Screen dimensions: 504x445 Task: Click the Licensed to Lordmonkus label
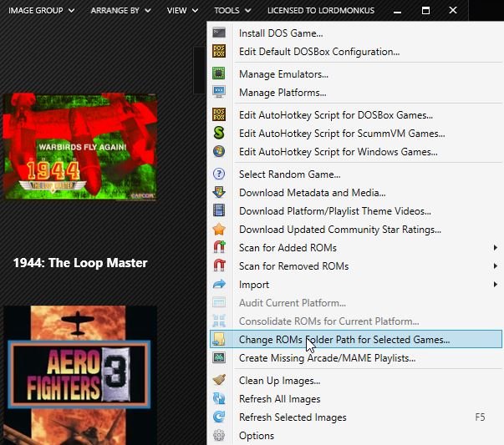click(x=321, y=11)
